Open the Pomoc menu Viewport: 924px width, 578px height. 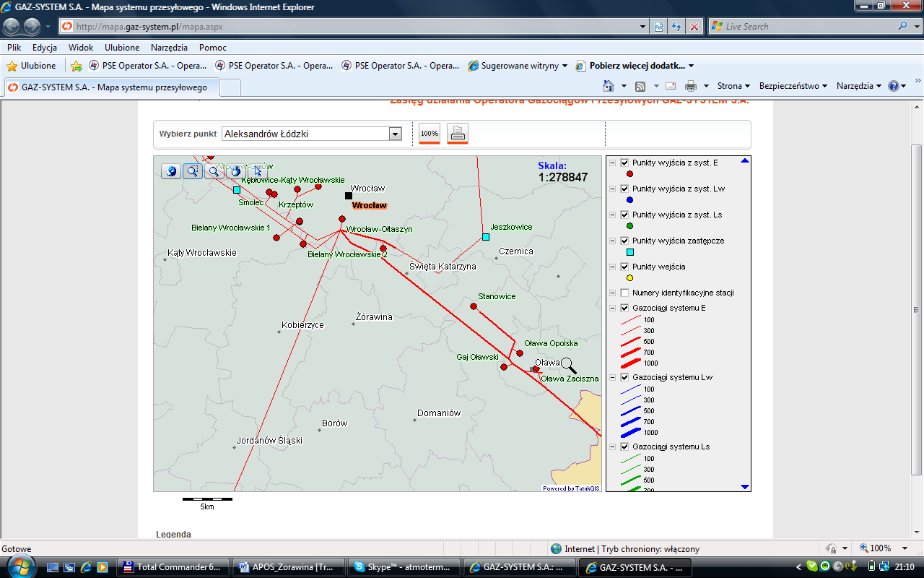213,47
